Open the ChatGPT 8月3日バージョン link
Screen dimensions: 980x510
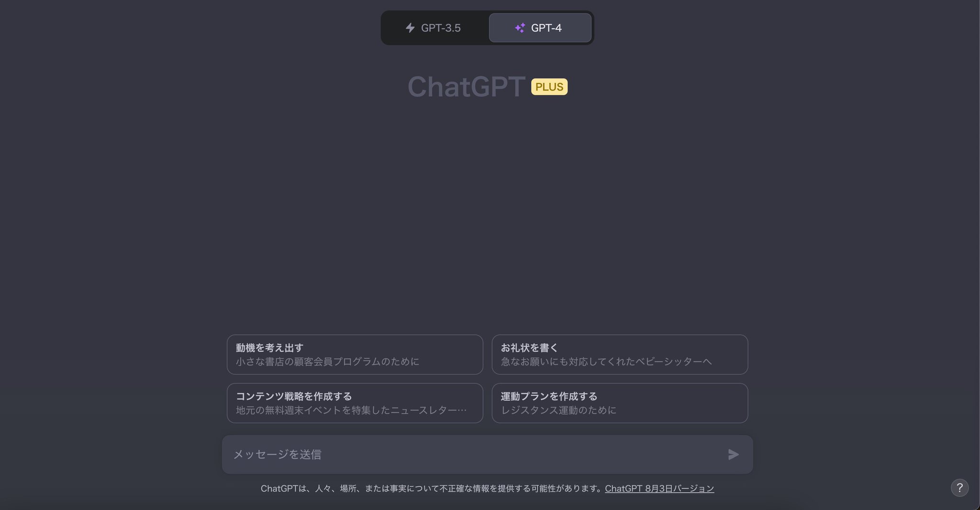click(659, 488)
